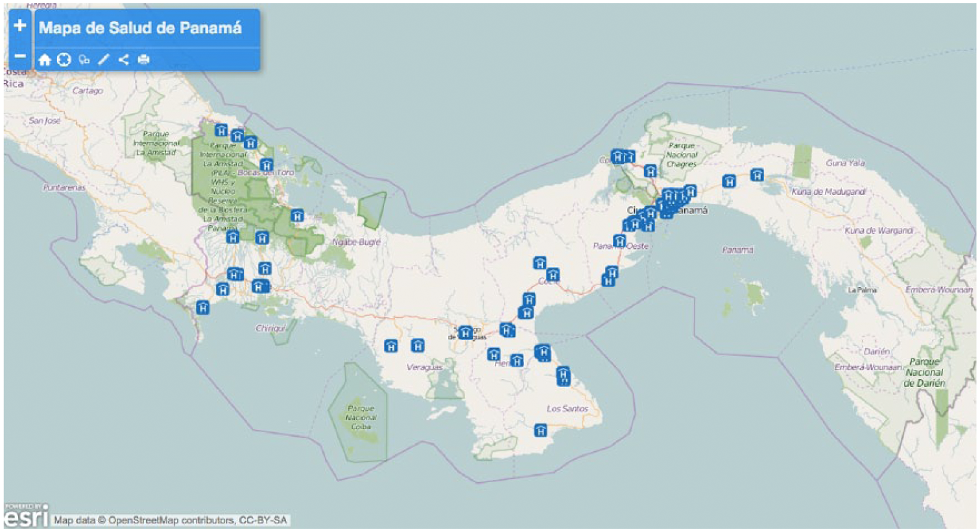Open the layers legend icon
This screenshot has width=980, height=532.
[x=84, y=60]
